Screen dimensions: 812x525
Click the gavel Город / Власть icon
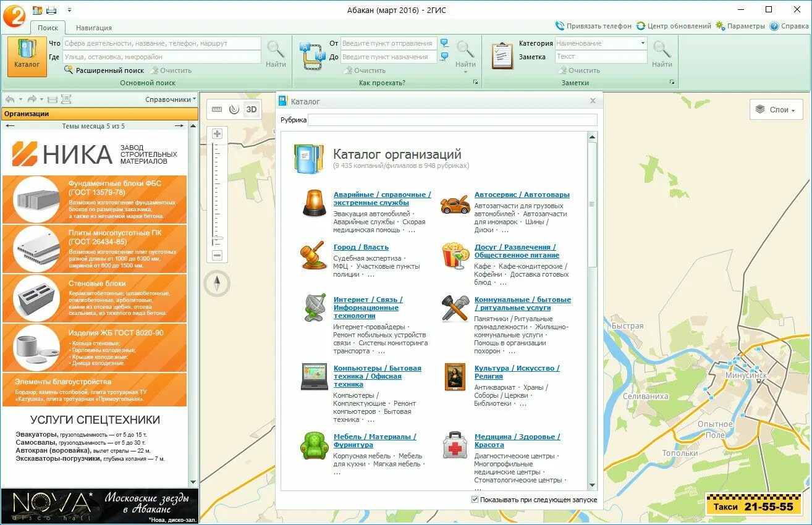[313, 255]
